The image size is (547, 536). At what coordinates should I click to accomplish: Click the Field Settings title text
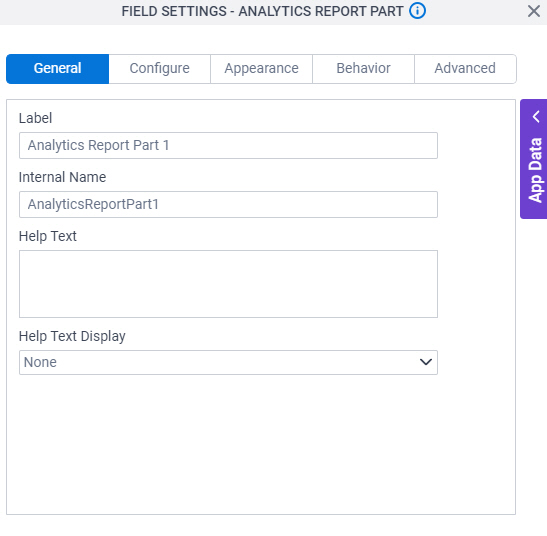tap(262, 11)
